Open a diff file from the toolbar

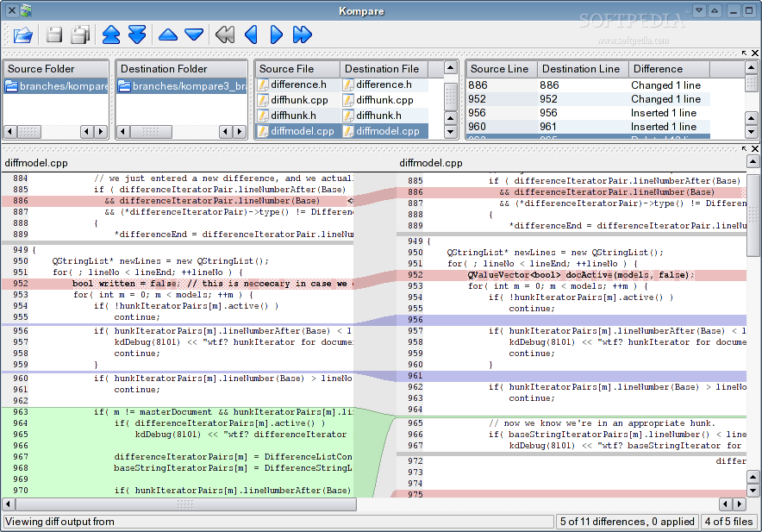pos(23,34)
